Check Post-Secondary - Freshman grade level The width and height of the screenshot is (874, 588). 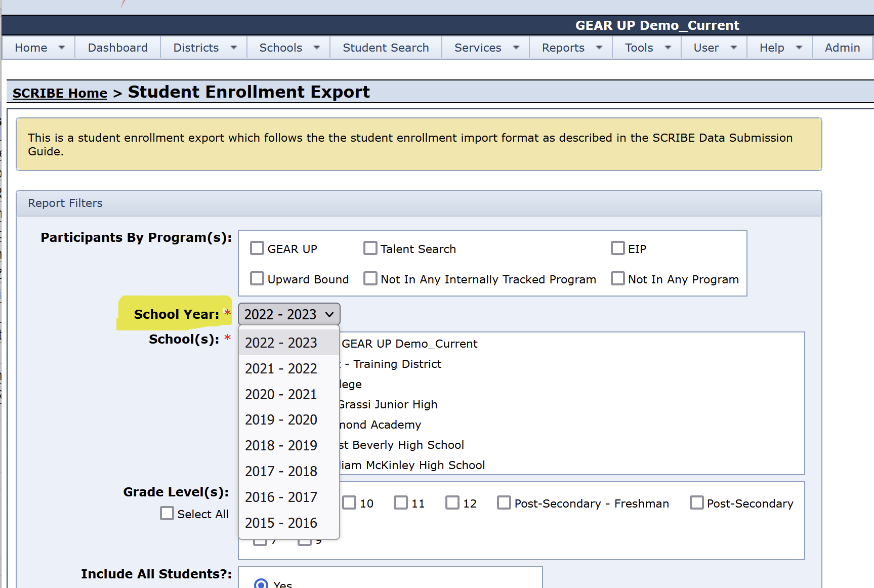504,502
